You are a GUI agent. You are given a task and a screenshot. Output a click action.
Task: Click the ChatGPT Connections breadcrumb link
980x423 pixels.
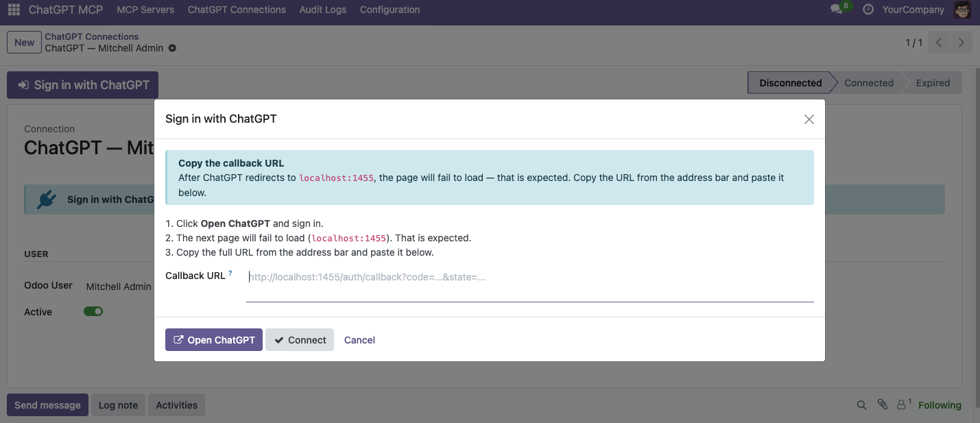pos(92,36)
